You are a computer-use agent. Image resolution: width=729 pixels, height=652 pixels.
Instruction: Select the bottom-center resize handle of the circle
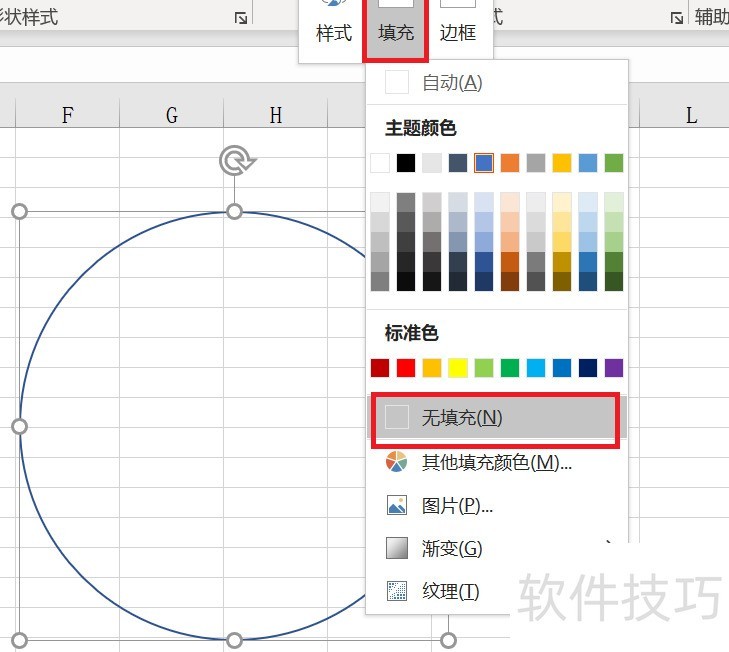(234, 640)
